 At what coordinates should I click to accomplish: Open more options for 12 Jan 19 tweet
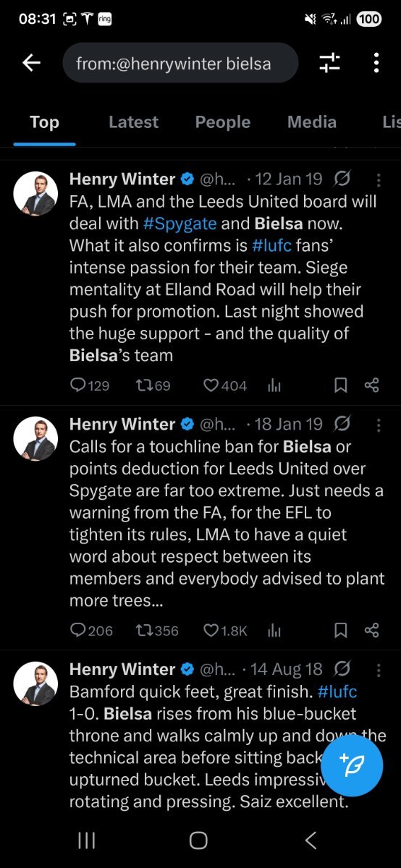coord(379,179)
